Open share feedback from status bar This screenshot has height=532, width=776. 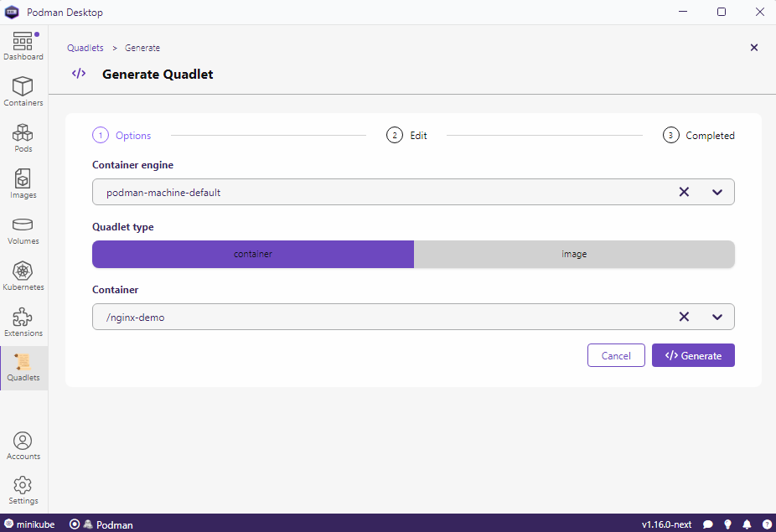coord(708,524)
